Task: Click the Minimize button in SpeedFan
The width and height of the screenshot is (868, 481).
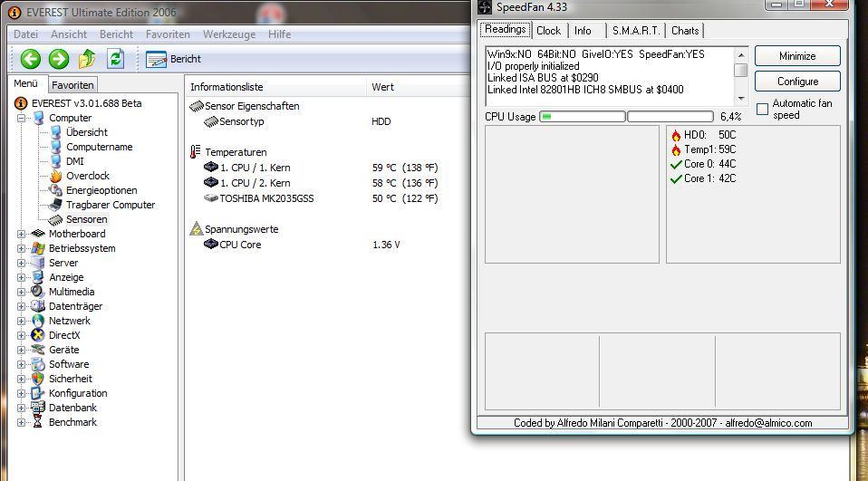Action: [x=797, y=56]
